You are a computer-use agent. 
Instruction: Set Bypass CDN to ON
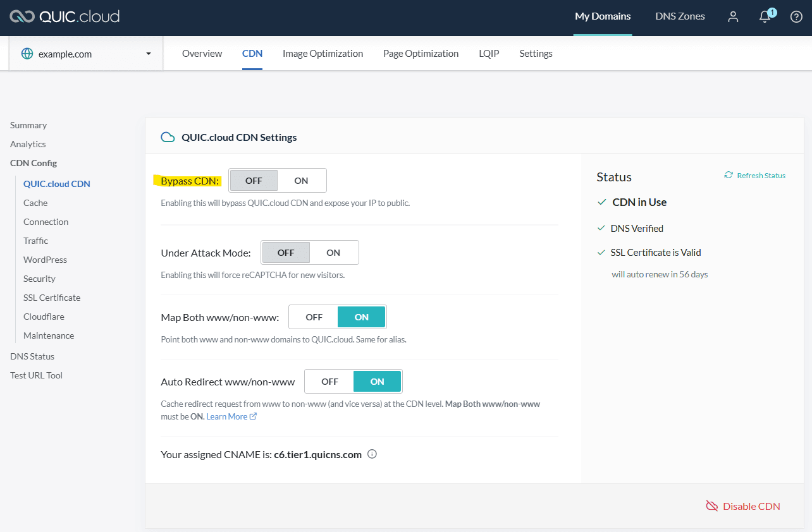301,181
